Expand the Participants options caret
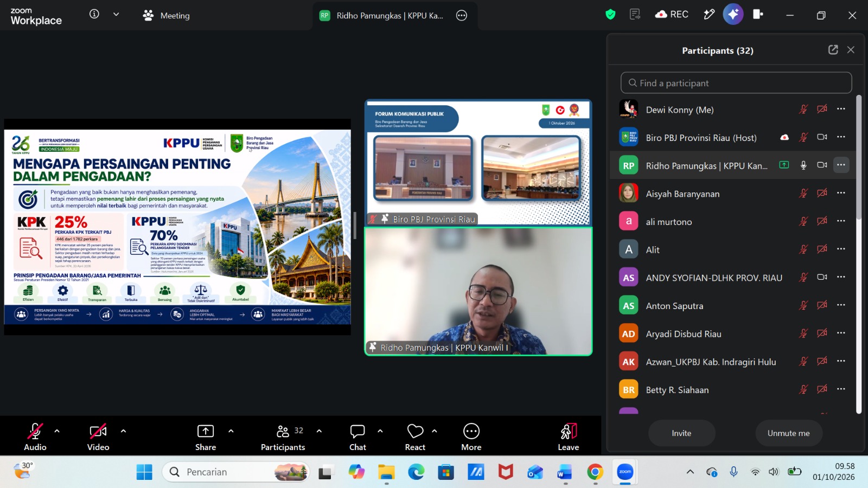 pyautogui.click(x=319, y=431)
